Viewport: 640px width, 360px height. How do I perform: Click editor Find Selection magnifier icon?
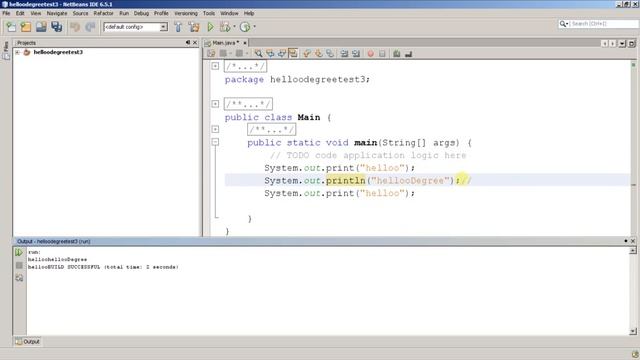(x=258, y=53)
